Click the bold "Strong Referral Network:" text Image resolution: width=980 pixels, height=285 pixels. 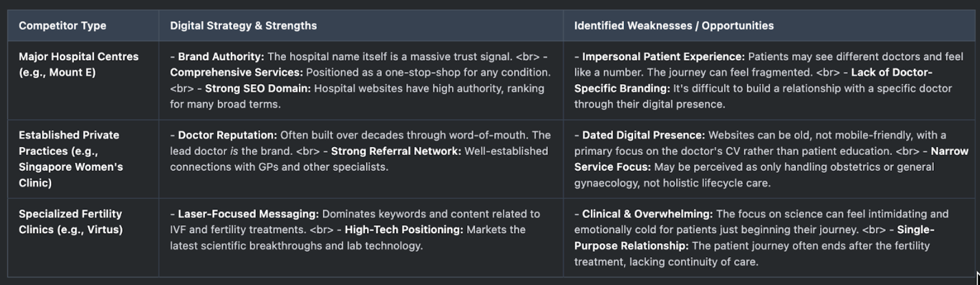point(395,151)
